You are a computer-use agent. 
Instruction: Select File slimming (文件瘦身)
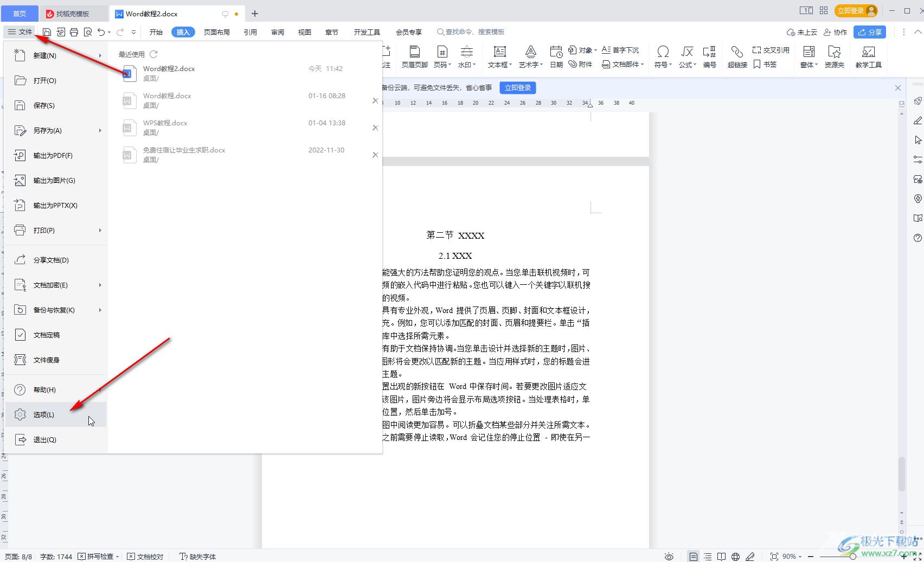pos(55,360)
